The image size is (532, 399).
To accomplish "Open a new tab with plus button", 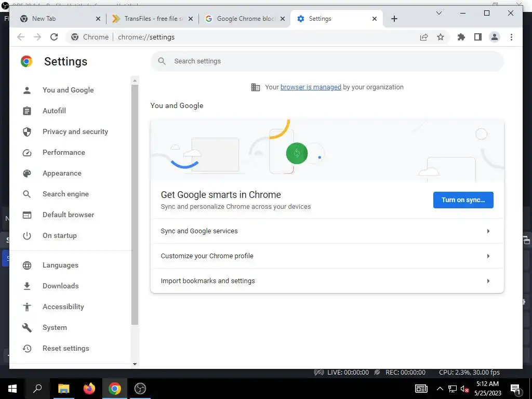I will pyautogui.click(x=394, y=19).
